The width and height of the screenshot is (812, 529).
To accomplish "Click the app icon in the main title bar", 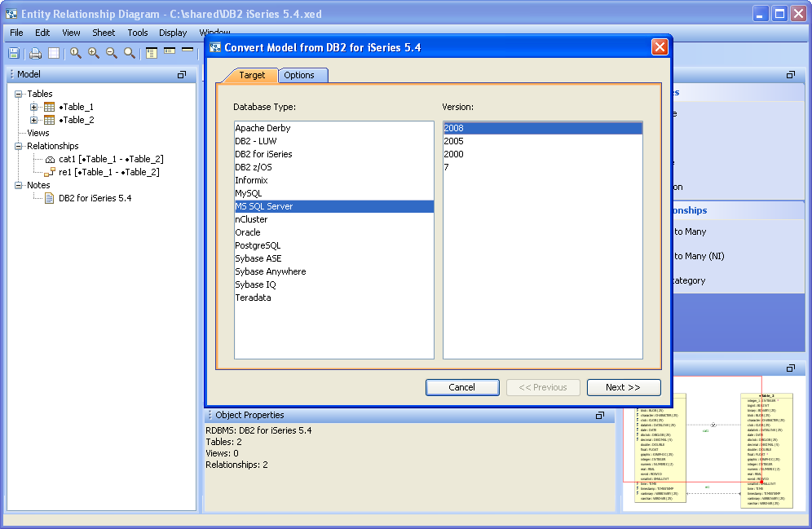I will click(x=11, y=14).
